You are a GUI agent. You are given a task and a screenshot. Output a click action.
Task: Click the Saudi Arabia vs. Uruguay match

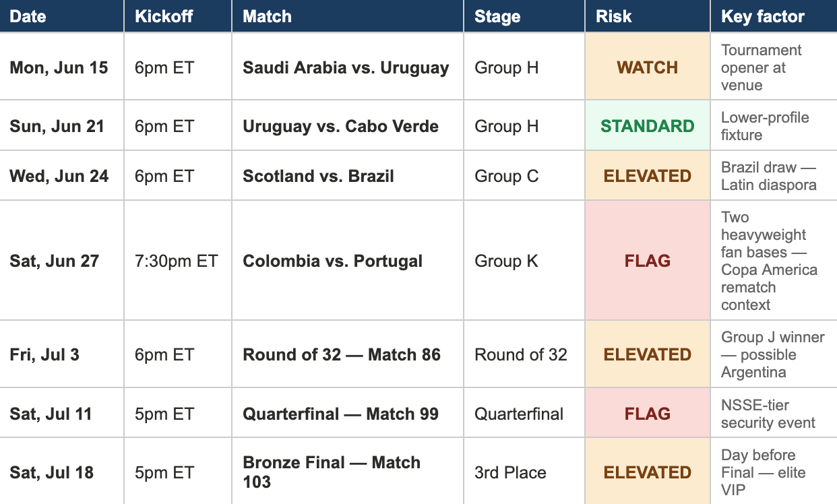point(346,68)
